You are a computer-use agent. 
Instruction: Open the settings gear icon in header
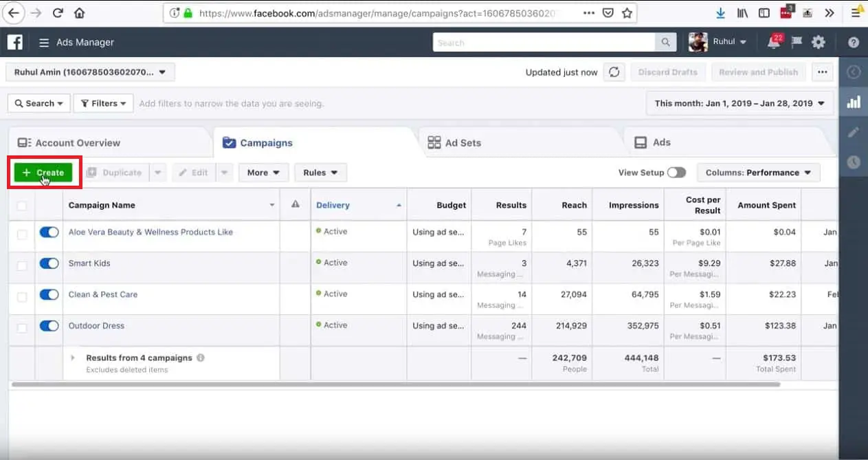coord(818,42)
